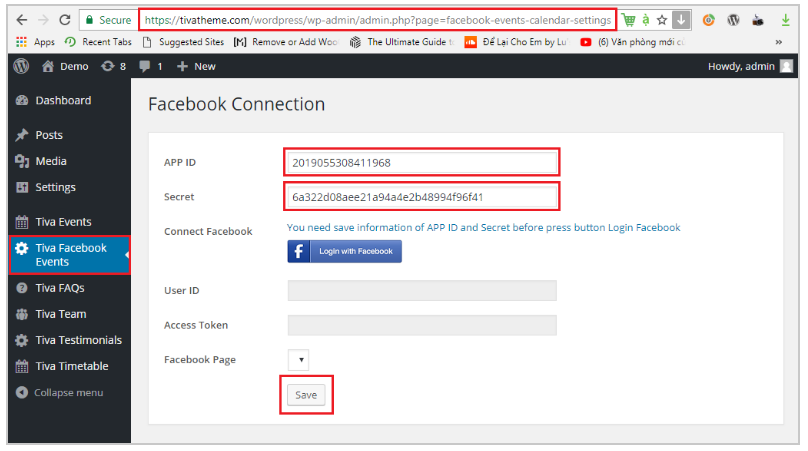The height and width of the screenshot is (451, 808).
Task: Open 'The Ultimate Guide' bookmark
Action: [402, 42]
